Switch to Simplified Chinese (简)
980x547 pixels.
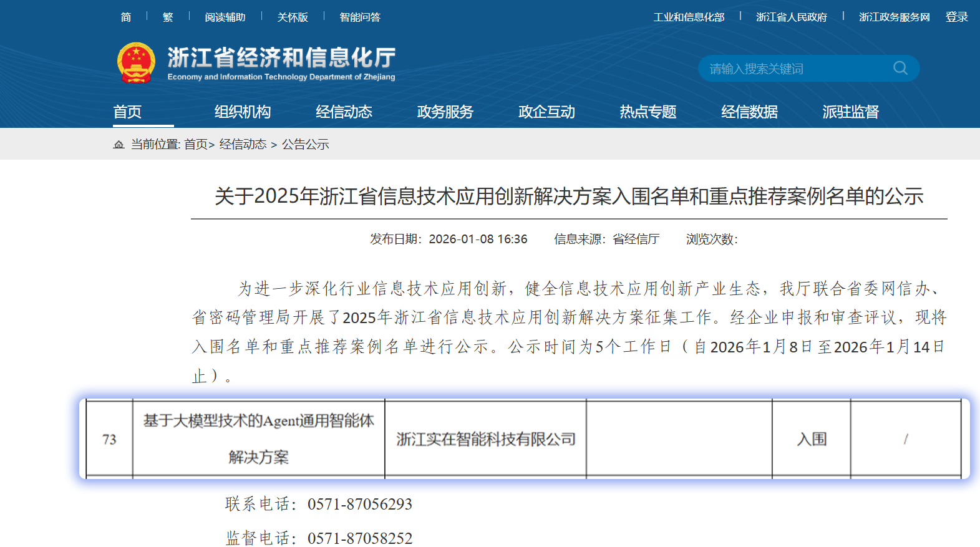[x=126, y=17]
